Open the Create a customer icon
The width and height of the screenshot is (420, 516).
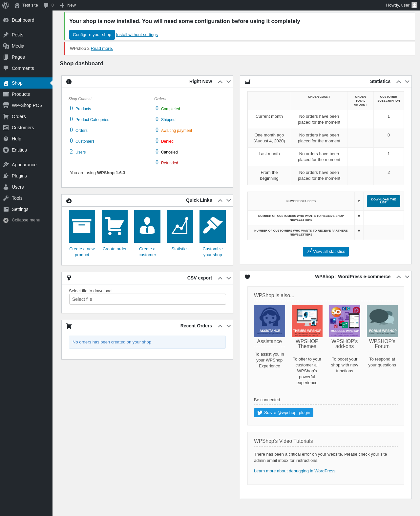tap(147, 226)
